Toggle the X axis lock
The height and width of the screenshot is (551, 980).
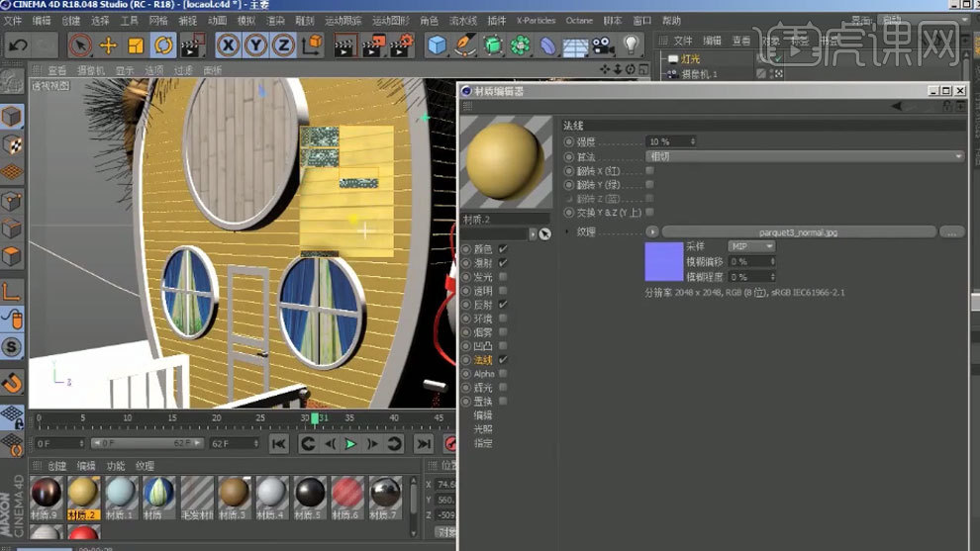click(228, 46)
